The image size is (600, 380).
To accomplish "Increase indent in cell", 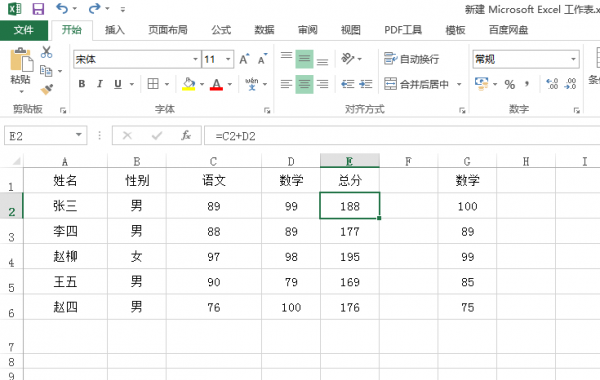I will [x=365, y=84].
